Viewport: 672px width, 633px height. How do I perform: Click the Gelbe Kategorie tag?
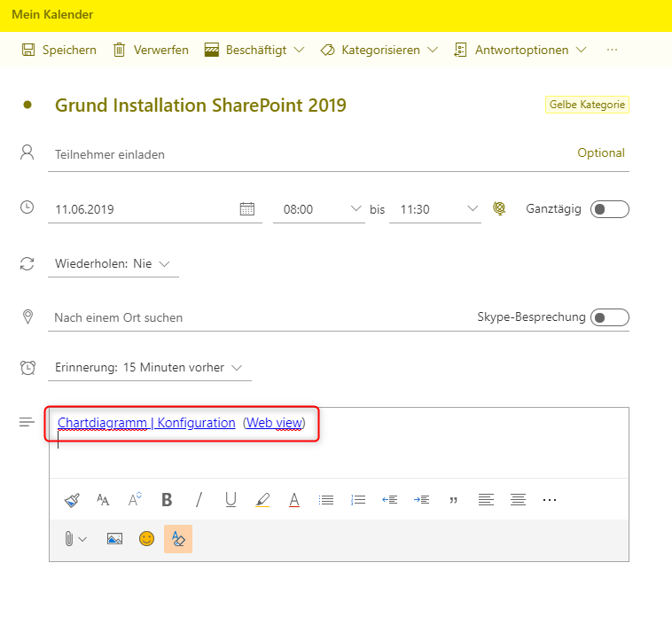[x=587, y=105]
